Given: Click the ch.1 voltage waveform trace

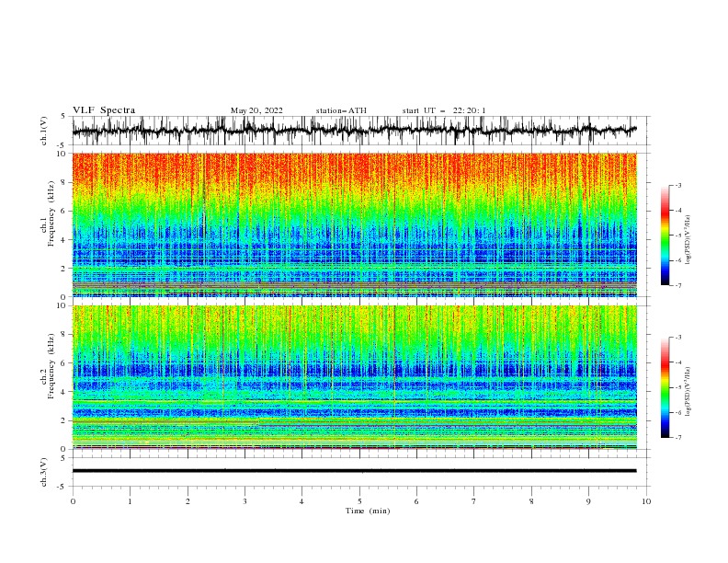Looking at the screenshot, I should tap(354, 131).
